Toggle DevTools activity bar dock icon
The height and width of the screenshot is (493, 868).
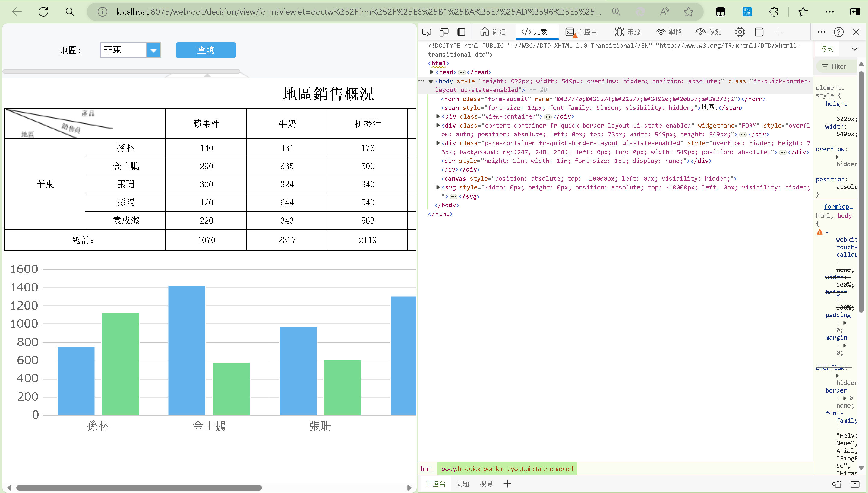(461, 32)
